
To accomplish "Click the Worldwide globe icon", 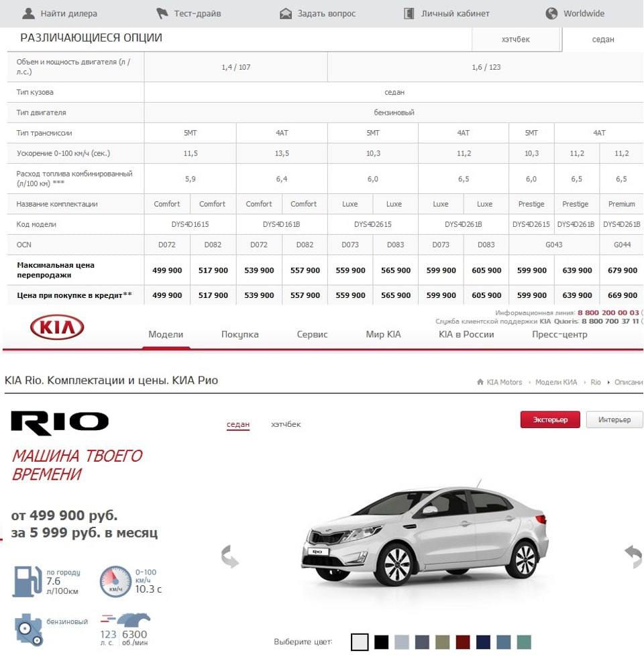I will point(551,13).
